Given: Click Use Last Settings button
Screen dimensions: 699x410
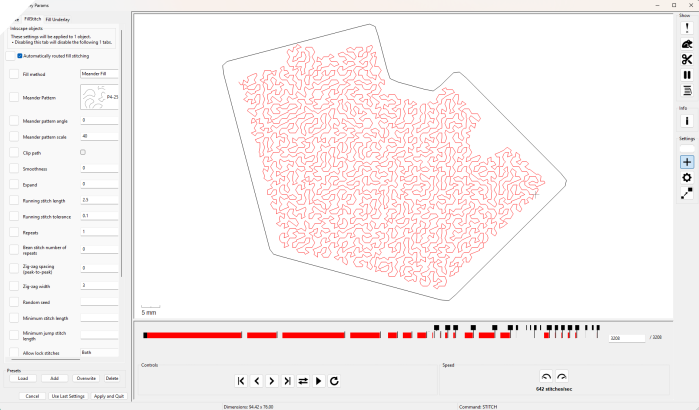Looking at the screenshot, I should click(68, 396).
